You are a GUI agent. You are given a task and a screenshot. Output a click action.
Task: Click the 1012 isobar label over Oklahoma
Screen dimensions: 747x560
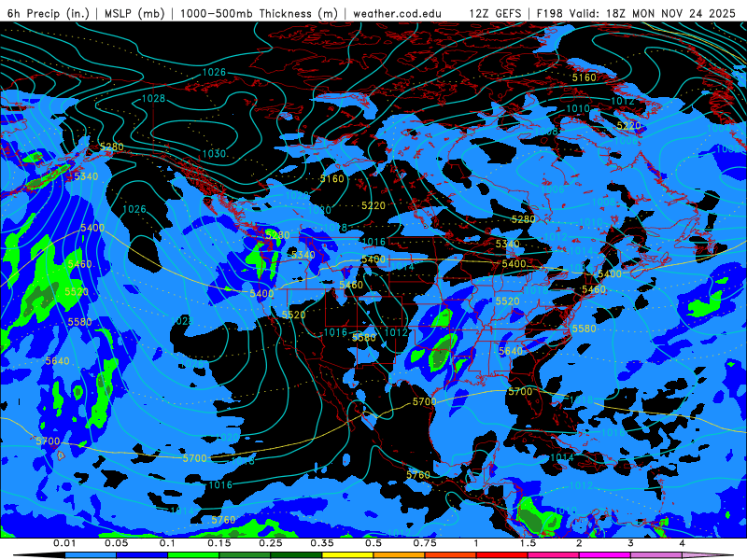[x=396, y=332]
